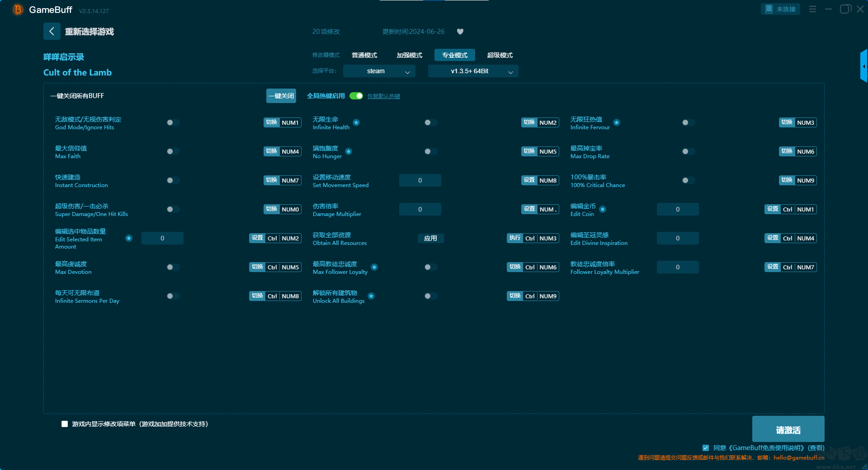
Task: Select the 超级模式 mode tab
Action: click(x=500, y=55)
